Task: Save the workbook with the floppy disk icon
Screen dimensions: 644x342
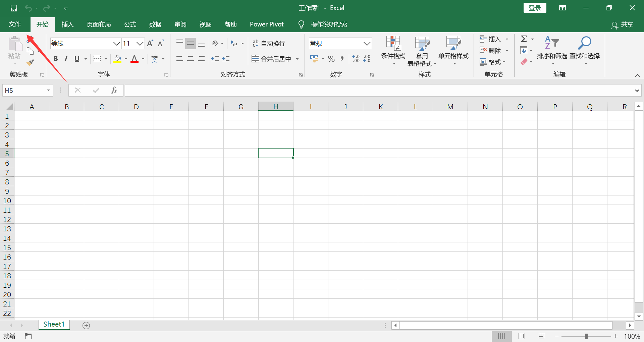Action: (x=14, y=8)
